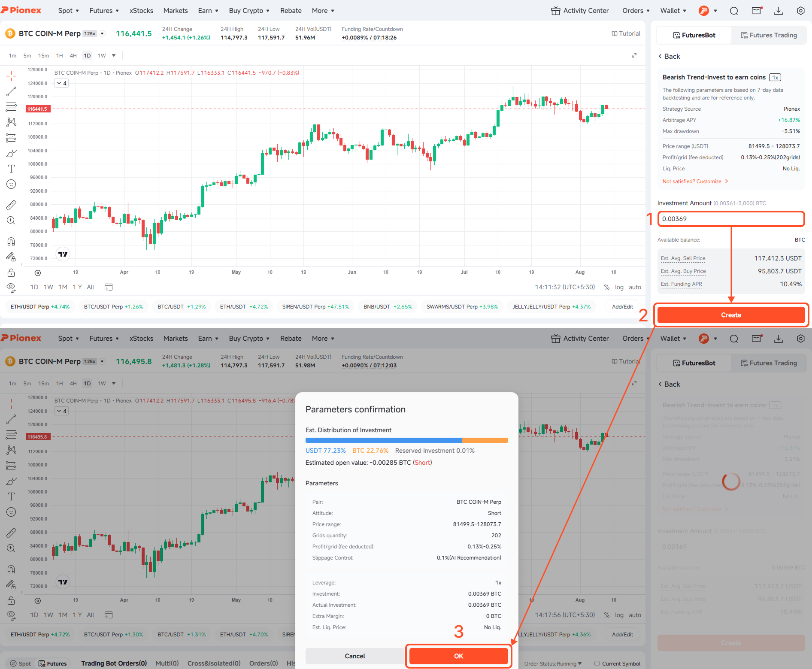Select the text annotation tool
812x669 pixels.
(11, 168)
